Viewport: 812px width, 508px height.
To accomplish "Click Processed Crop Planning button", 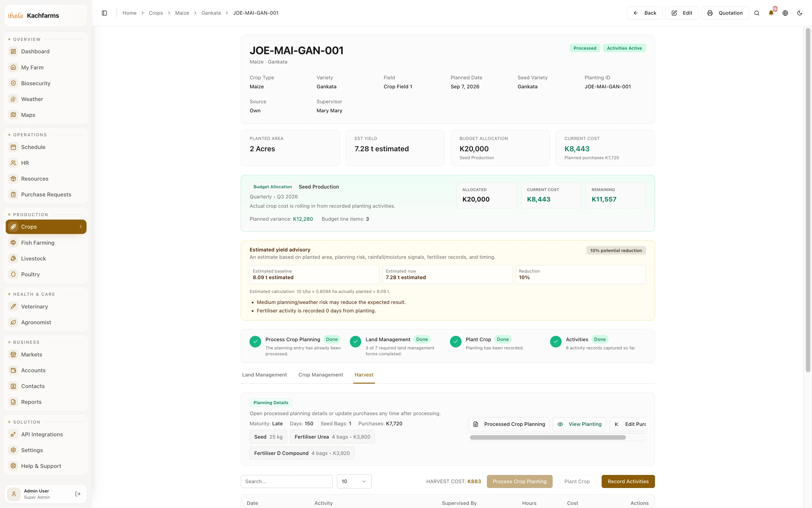I will (x=509, y=424).
